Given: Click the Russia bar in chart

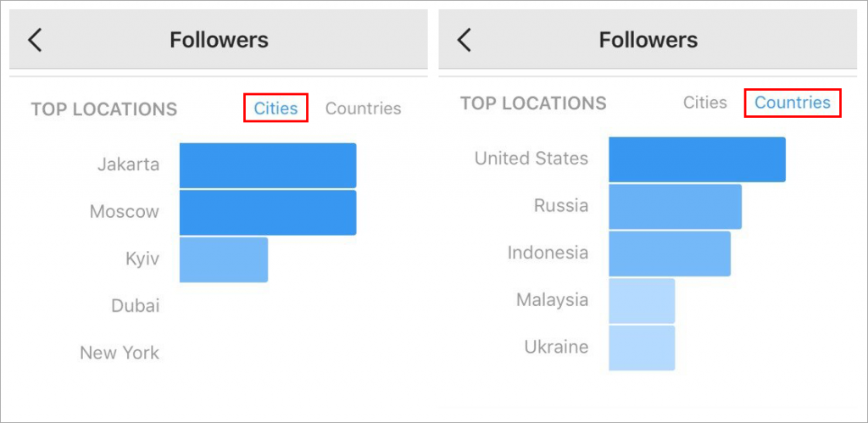Looking at the screenshot, I should pyautogui.click(x=676, y=207).
